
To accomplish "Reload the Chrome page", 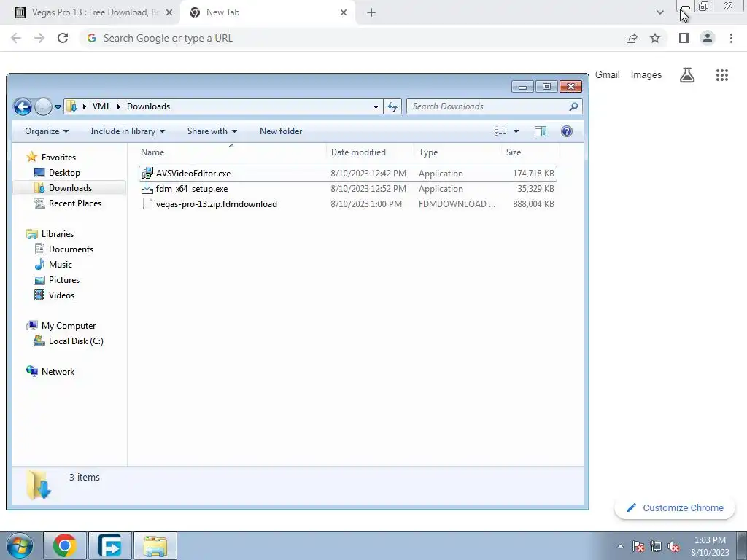I will (x=63, y=38).
